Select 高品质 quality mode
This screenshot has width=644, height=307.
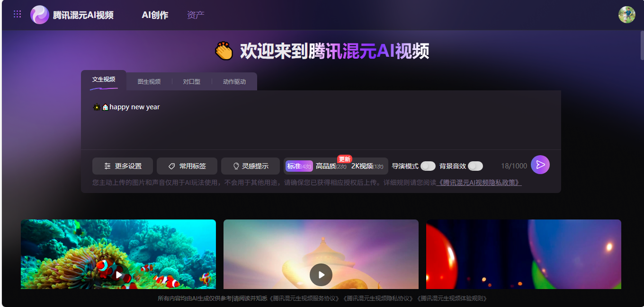[x=331, y=166]
